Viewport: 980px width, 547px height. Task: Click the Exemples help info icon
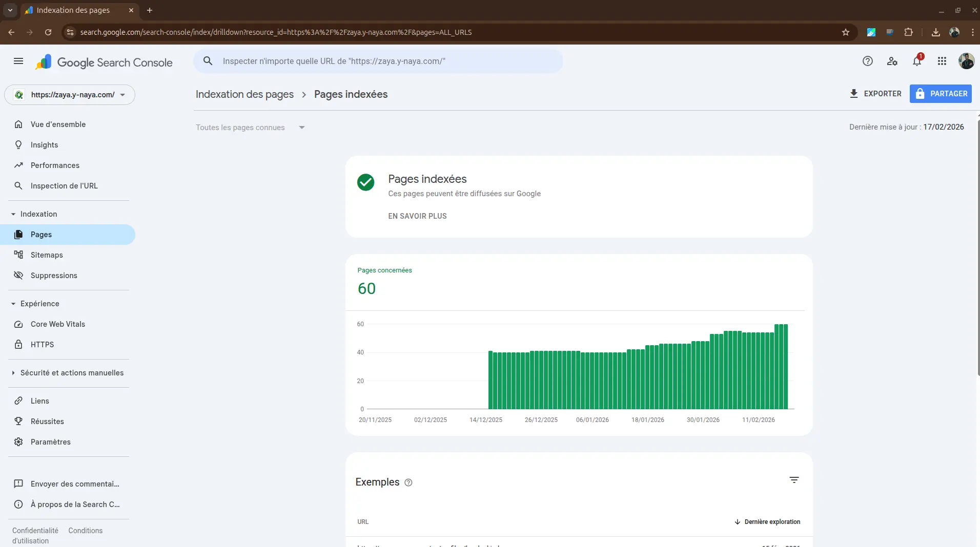(x=409, y=482)
